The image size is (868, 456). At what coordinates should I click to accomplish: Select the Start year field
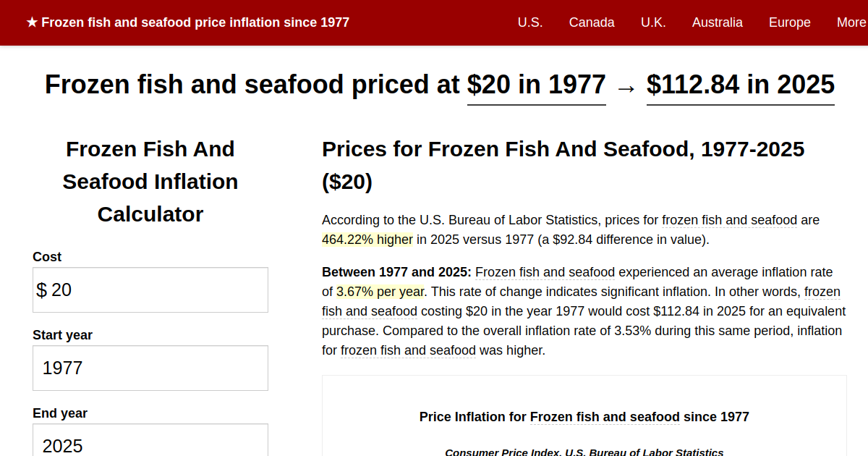(x=150, y=368)
